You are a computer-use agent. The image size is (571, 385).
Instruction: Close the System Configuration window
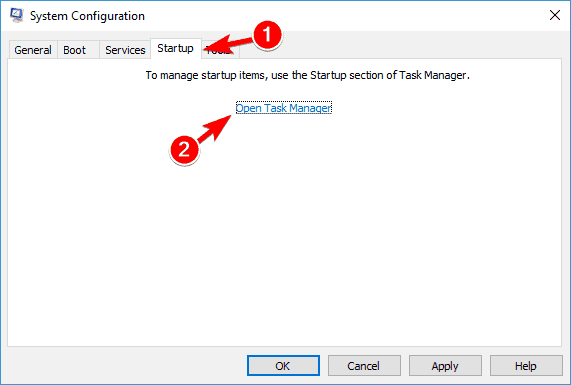point(555,15)
